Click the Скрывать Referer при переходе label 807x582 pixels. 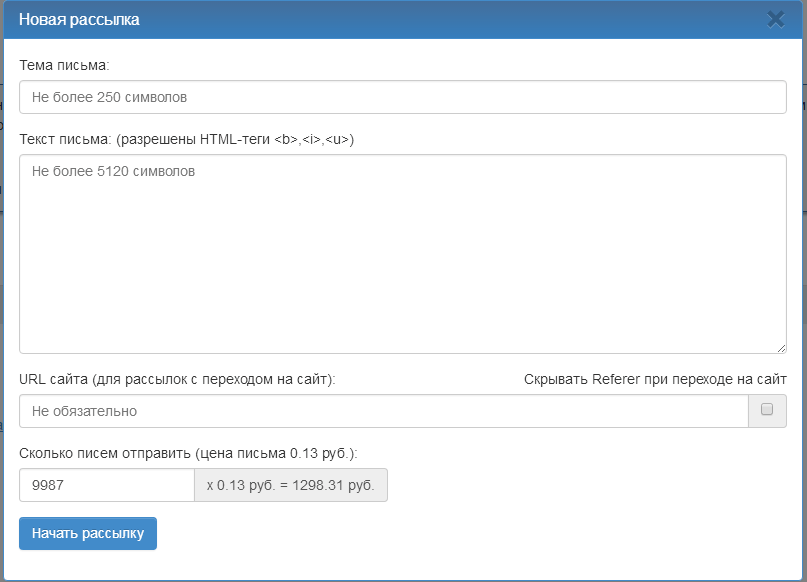654,379
